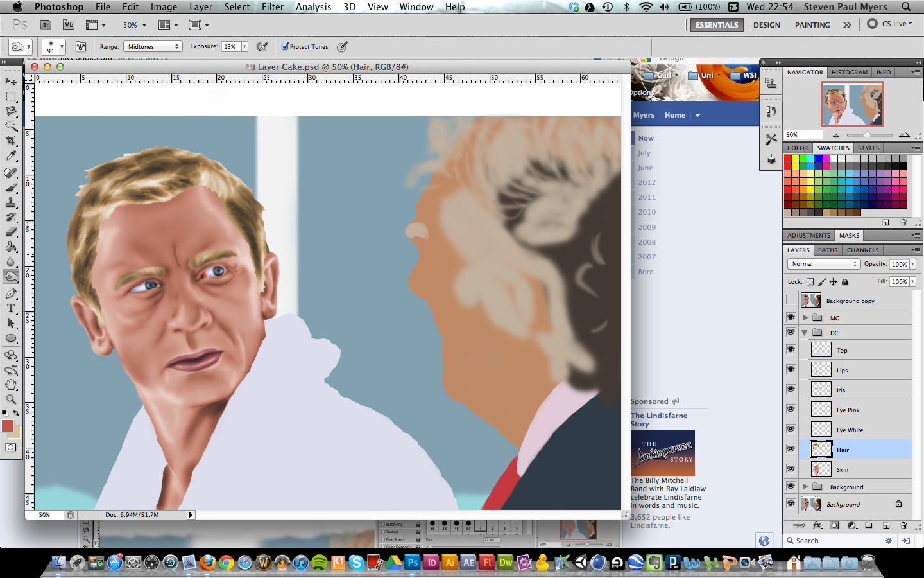Hide the Lips layer

coord(791,369)
